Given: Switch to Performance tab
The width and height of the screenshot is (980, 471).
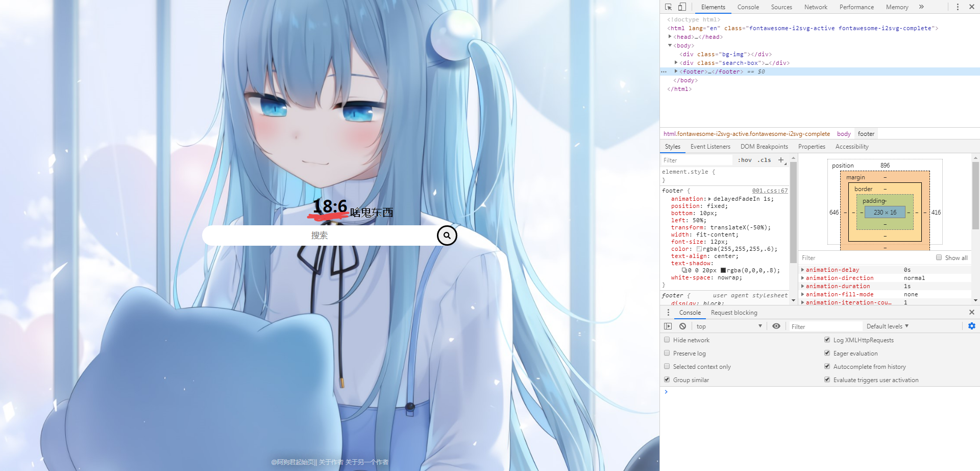Looking at the screenshot, I should point(856,7).
